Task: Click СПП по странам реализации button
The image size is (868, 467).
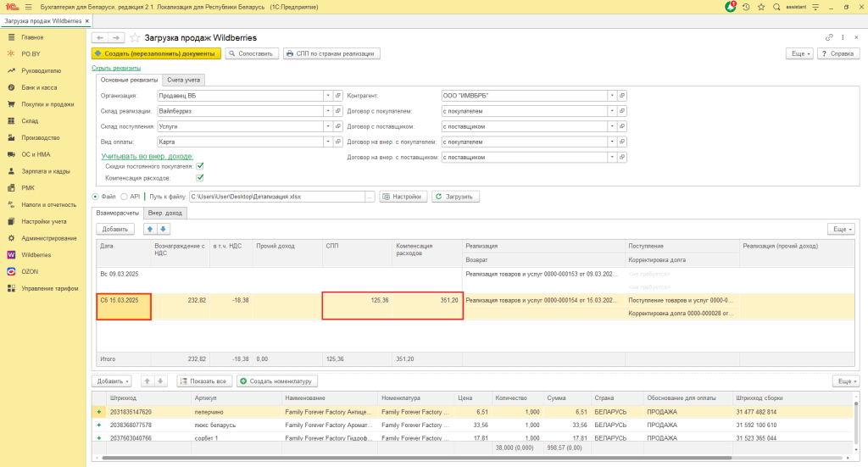Action: 331,53
